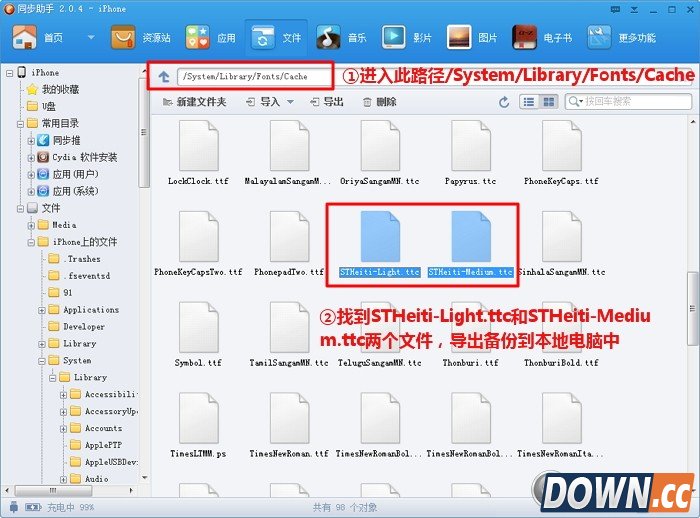
Task: Select the Papyrus.ttc file
Action: [471, 153]
